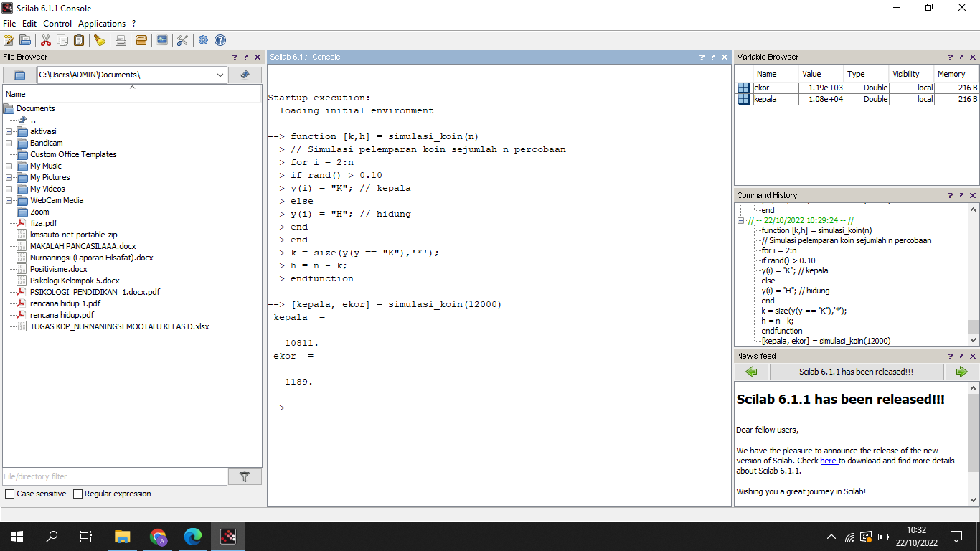Clear the console with the broom icon
Screen dimensions: 980x551
100,40
